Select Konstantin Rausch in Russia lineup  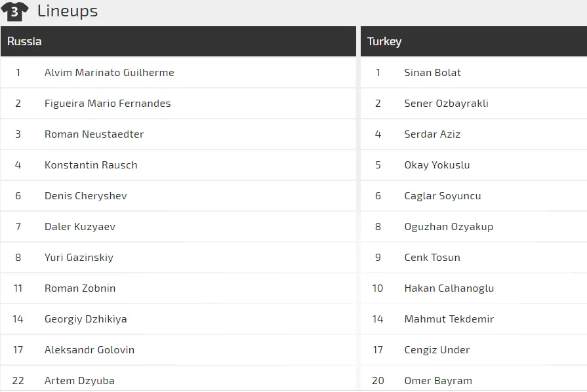[91, 165]
